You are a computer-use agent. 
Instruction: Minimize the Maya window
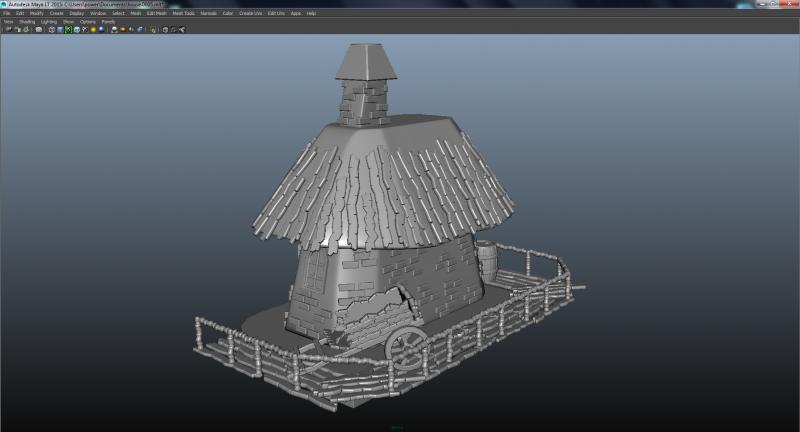761,4
